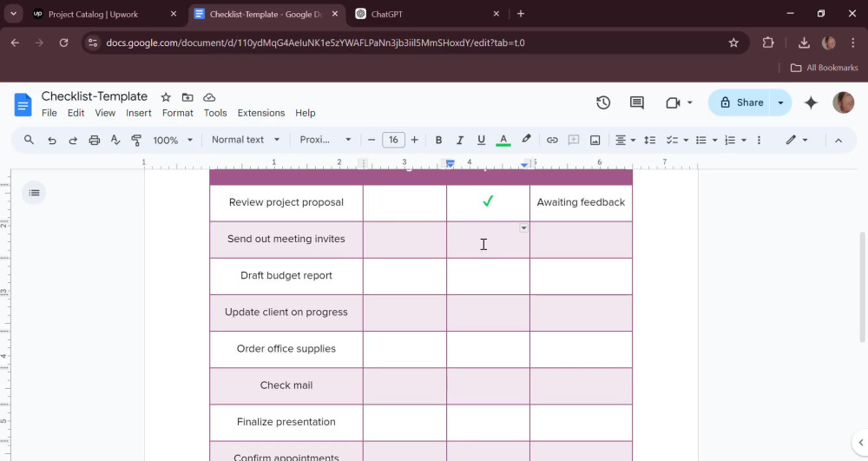Open the Help menu
The image size is (868, 461).
(x=305, y=113)
